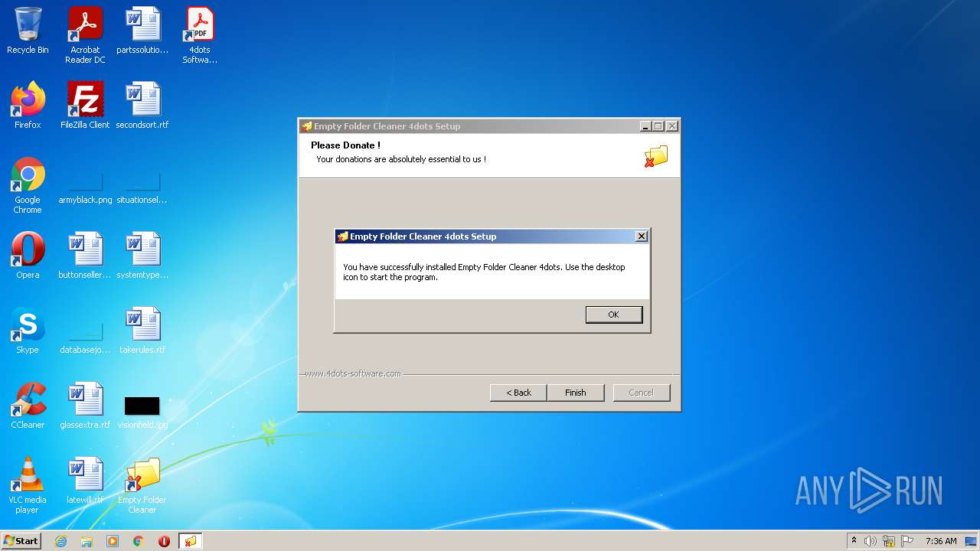Select Firefox desktop shortcut
Image resolution: width=980 pixels, height=551 pixels.
pyautogui.click(x=28, y=106)
